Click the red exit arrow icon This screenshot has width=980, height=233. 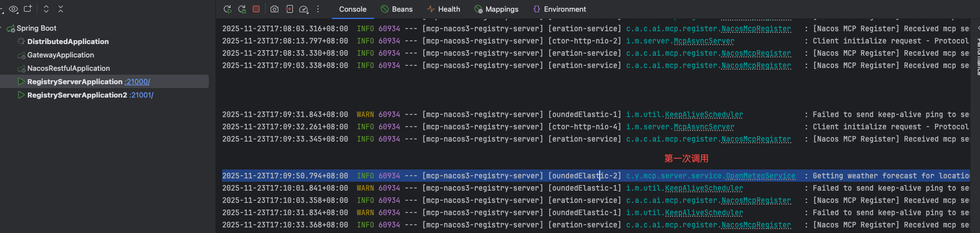tap(289, 9)
